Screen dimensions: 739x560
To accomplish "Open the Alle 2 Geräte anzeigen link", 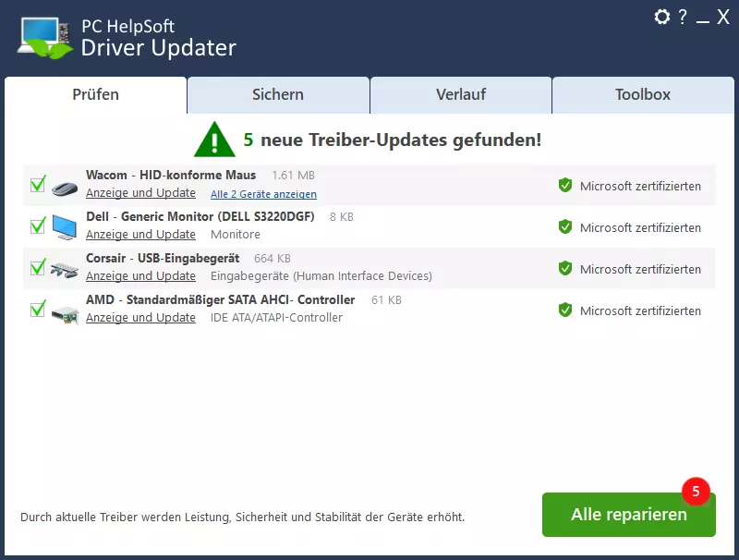I will coord(263,194).
